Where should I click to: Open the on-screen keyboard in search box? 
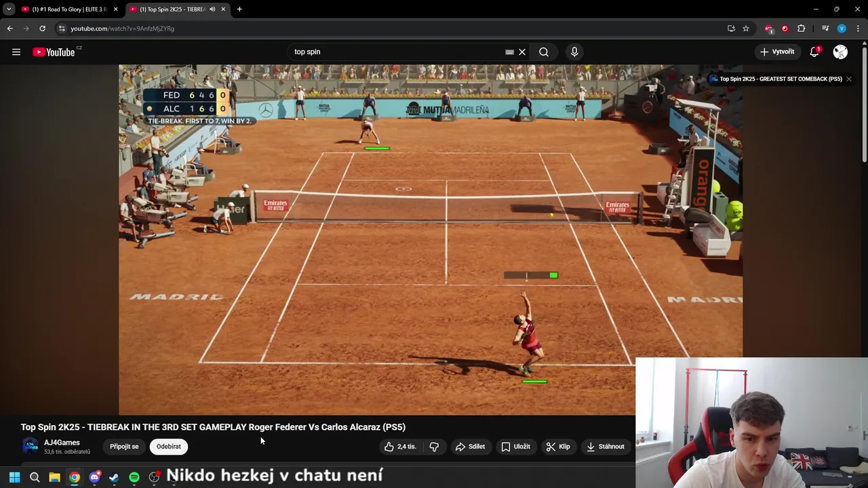click(x=509, y=52)
